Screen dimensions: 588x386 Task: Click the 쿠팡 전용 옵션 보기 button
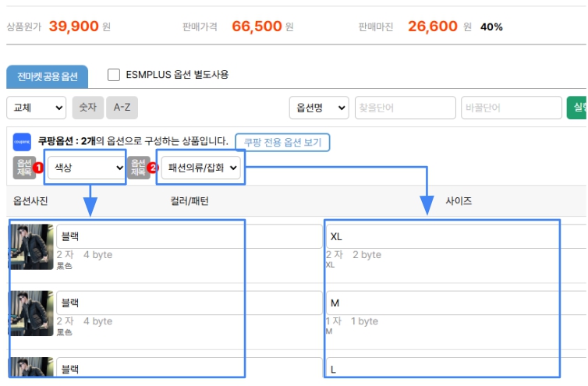(283, 142)
